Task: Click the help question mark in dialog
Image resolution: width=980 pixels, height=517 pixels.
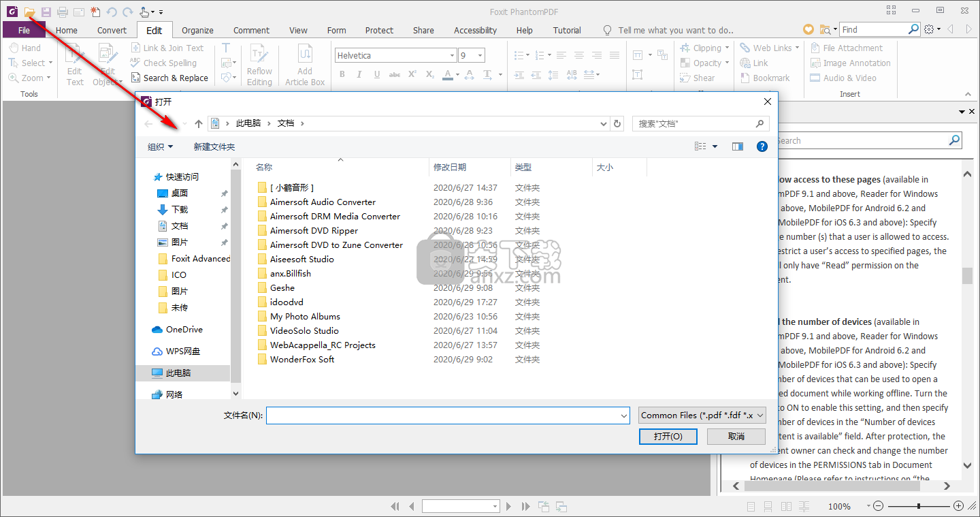Action: point(762,146)
